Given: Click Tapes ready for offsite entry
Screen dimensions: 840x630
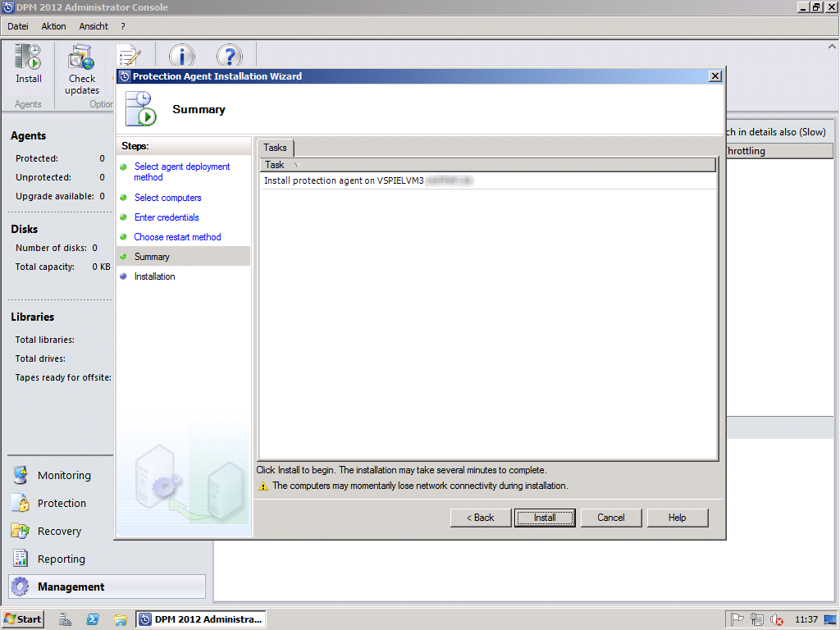Looking at the screenshot, I should 63,377.
